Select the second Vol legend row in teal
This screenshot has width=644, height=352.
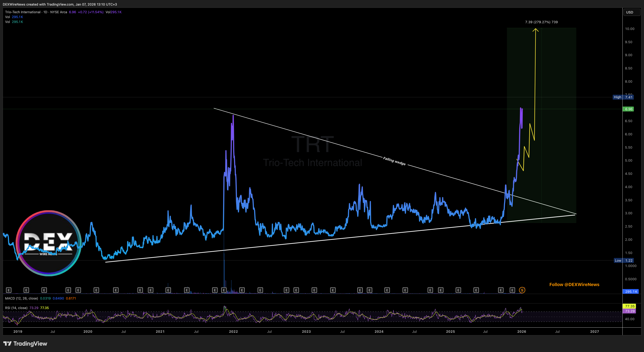click(x=14, y=22)
